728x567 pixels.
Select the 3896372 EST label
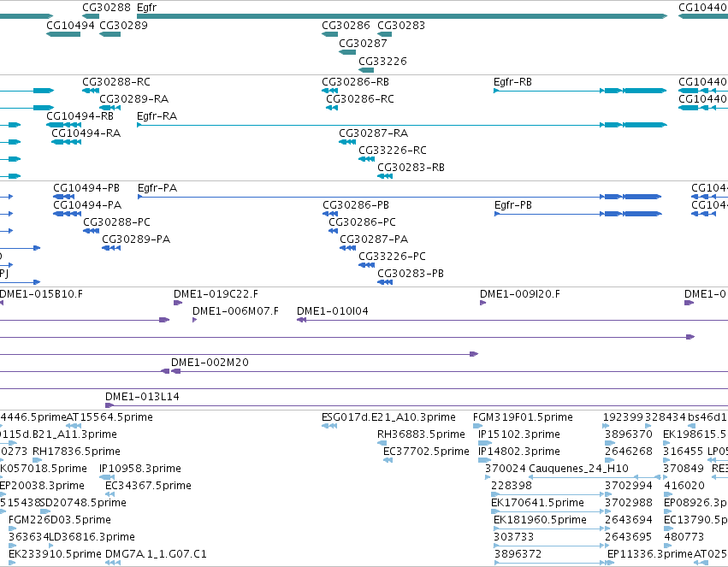point(518,554)
